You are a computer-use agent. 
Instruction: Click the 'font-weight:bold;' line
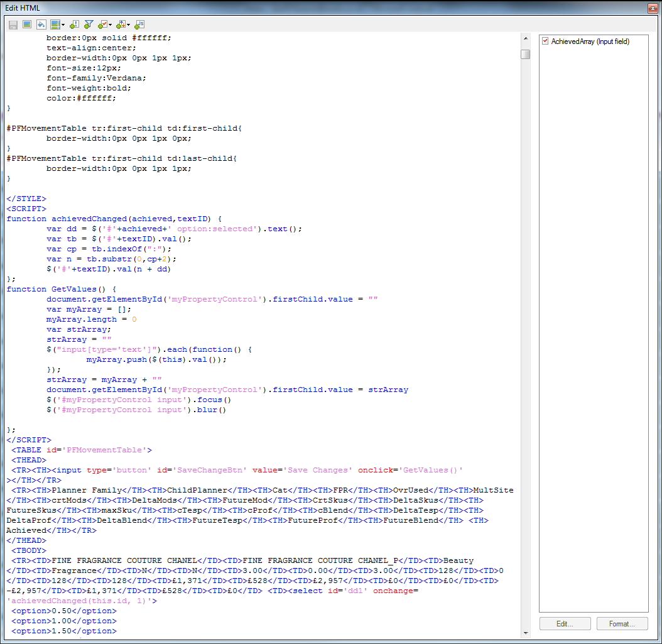[x=89, y=88]
